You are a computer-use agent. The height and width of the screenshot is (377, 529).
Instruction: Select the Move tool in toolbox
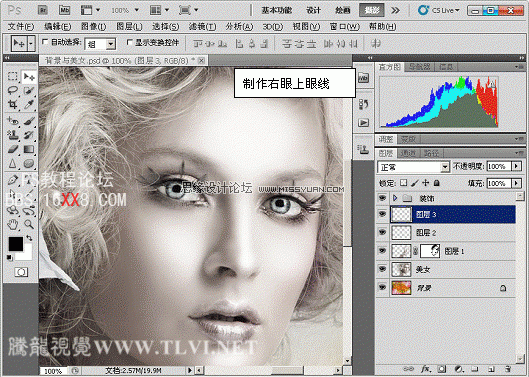coord(29,77)
